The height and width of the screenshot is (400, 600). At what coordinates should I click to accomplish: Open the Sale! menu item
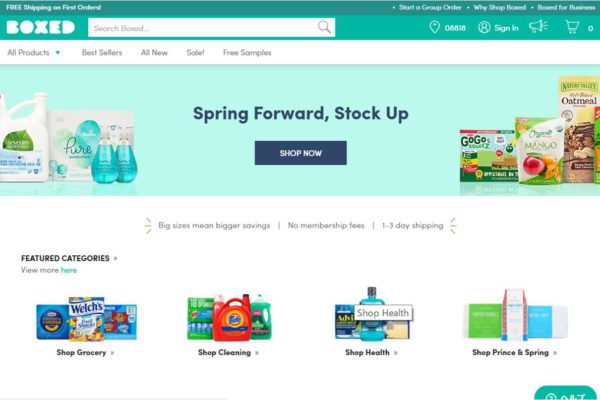pos(195,52)
